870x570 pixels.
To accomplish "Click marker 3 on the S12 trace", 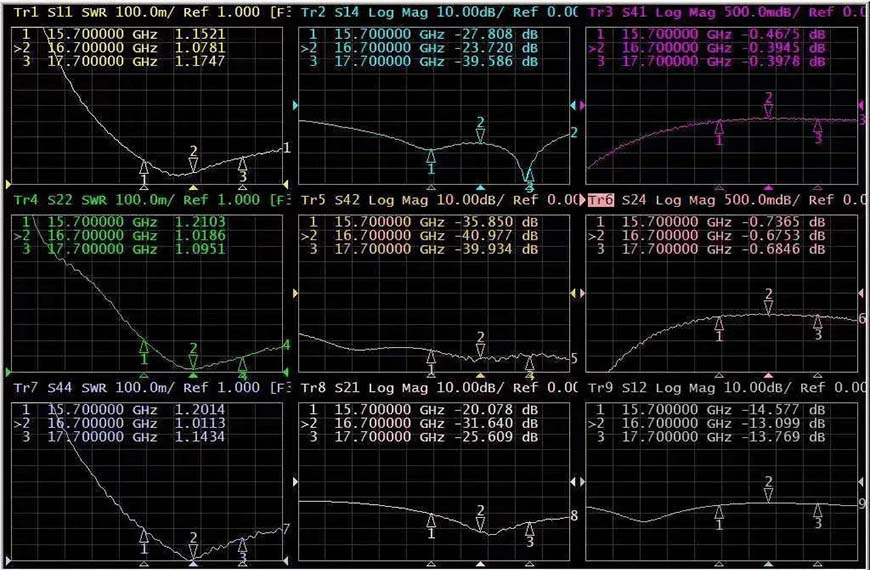I will point(818,511).
